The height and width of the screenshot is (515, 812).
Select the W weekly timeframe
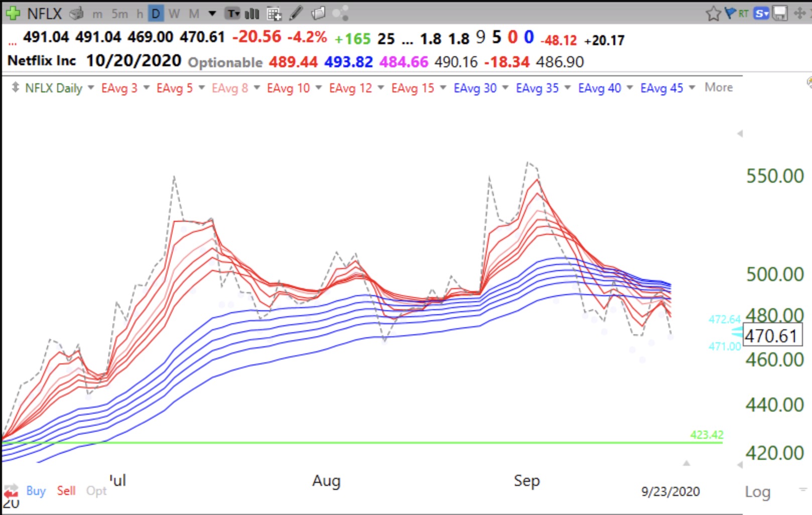(174, 14)
